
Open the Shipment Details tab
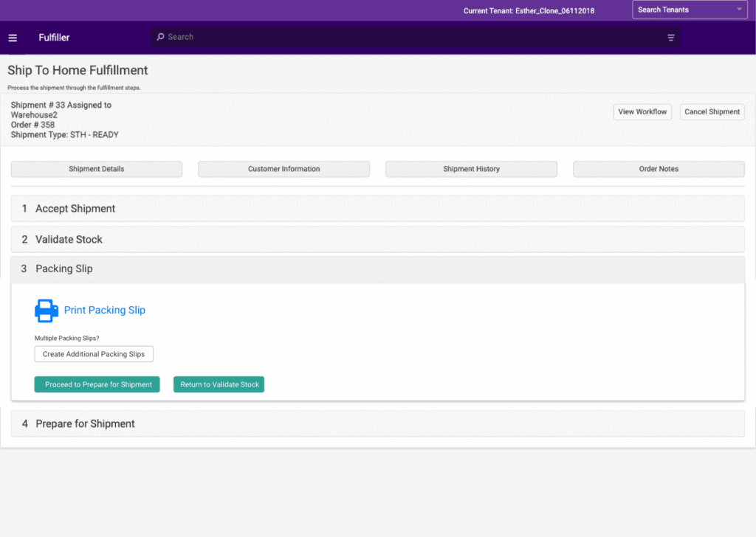[97, 169]
